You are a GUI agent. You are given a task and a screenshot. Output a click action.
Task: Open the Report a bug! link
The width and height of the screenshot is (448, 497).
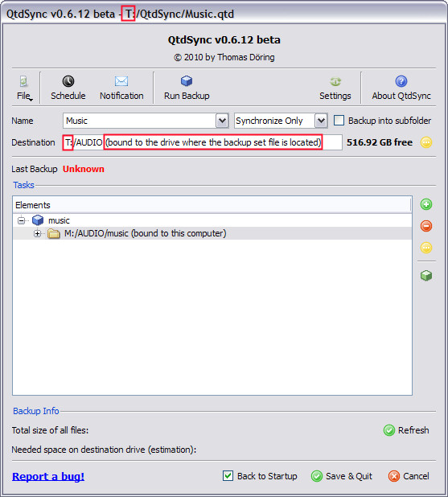click(48, 476)
